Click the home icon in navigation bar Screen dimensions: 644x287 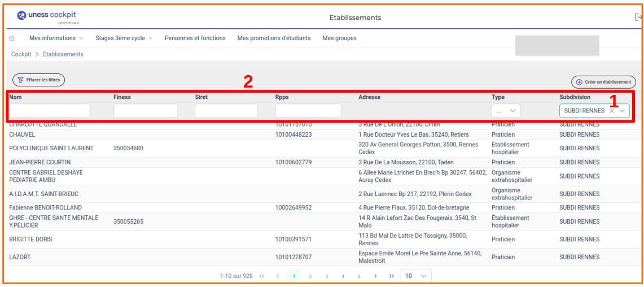(x=12, y=38)
